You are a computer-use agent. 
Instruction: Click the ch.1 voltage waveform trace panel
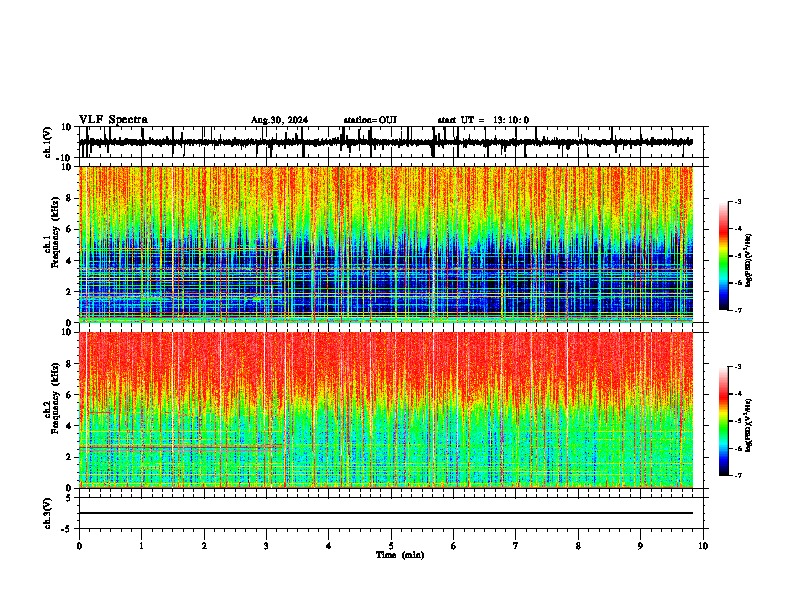[x=390, y=142]
